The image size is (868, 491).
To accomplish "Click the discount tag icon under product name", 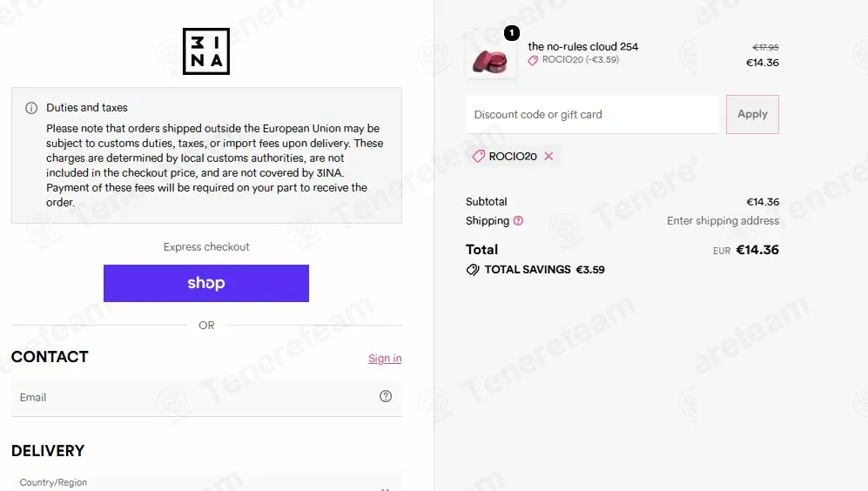I will (533, 60).
